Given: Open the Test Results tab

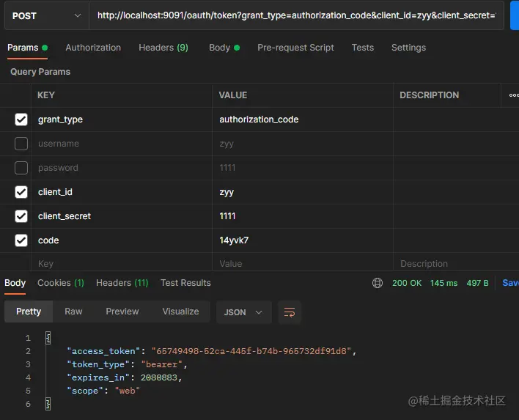Looking at the screenshot, I should pyautogui.click(x=185, y=283).
